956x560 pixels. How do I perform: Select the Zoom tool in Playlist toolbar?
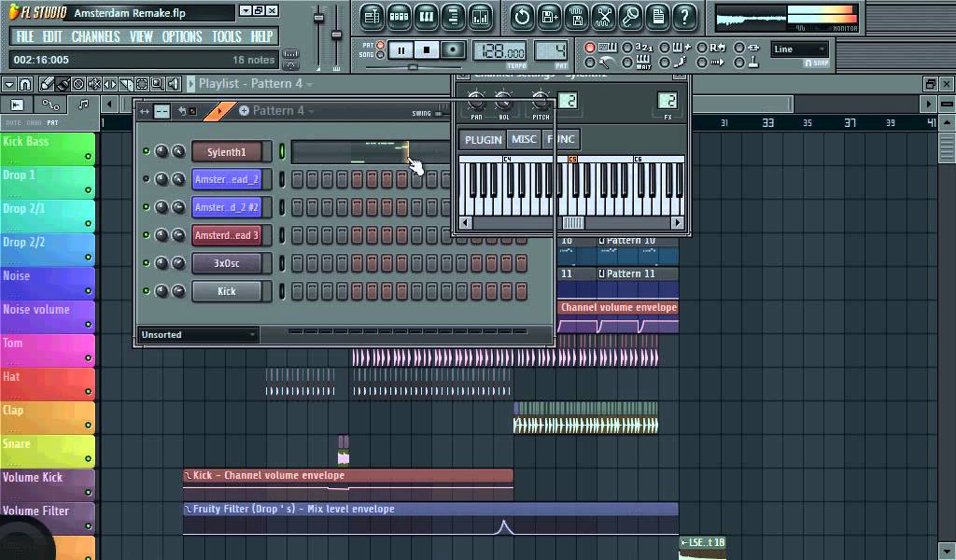point(157,83)
